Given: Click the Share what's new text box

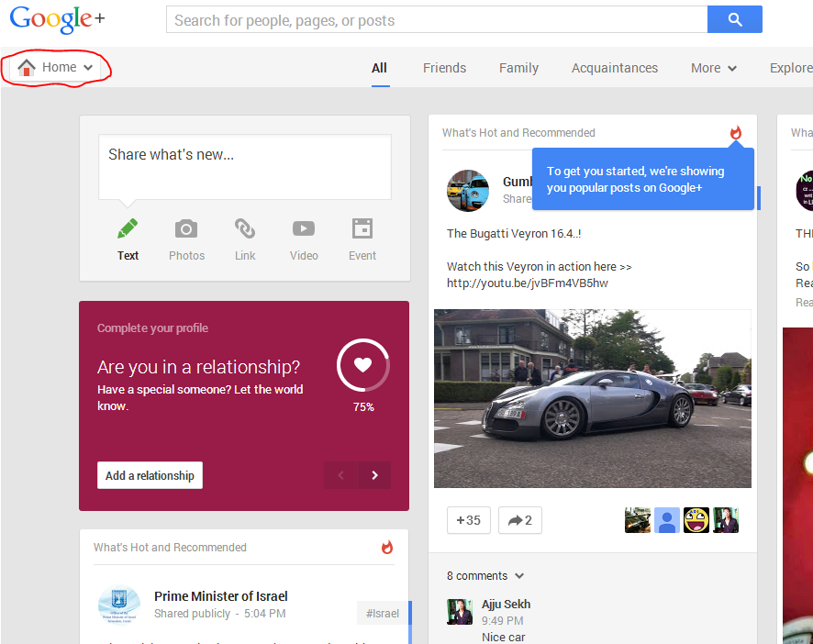Looking at the screenshot, I should [x=244, y=166].
